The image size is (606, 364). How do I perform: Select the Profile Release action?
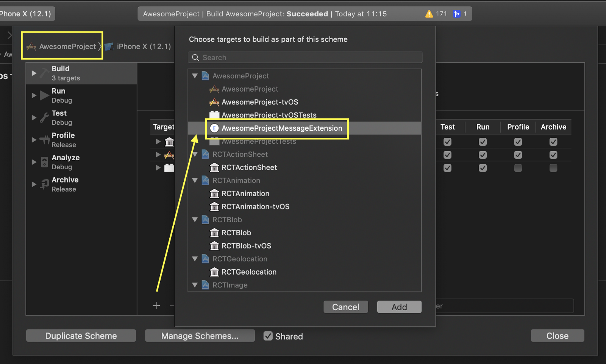coord(81,140)
